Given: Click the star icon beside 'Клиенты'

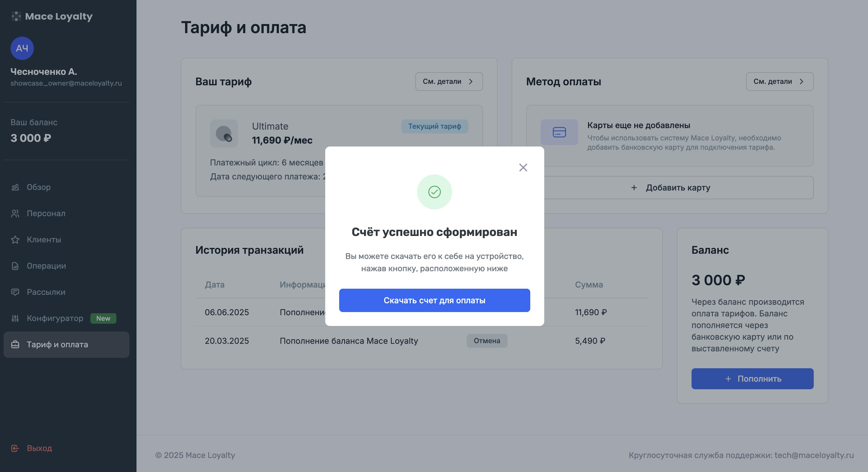Looking at the screenshot, I should point(15,240).
